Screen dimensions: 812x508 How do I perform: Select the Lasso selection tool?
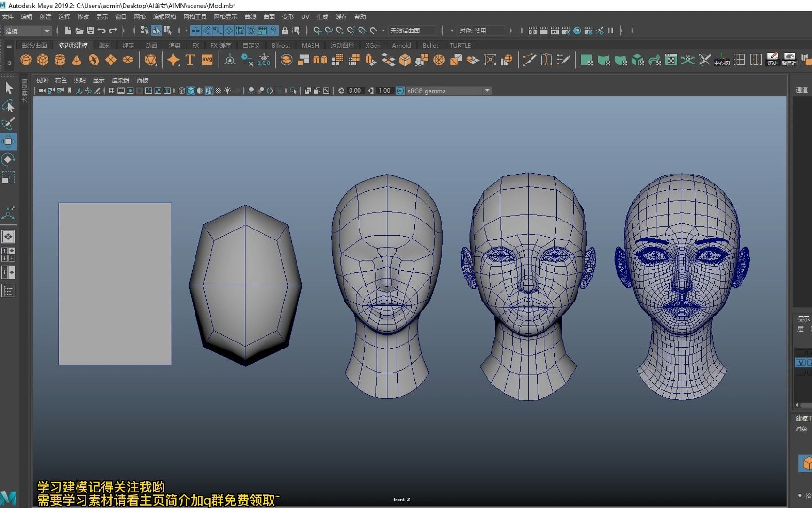point(8,106)
